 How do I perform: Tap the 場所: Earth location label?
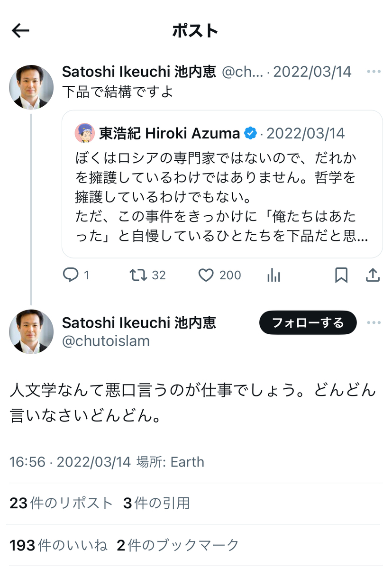(170, 462)
